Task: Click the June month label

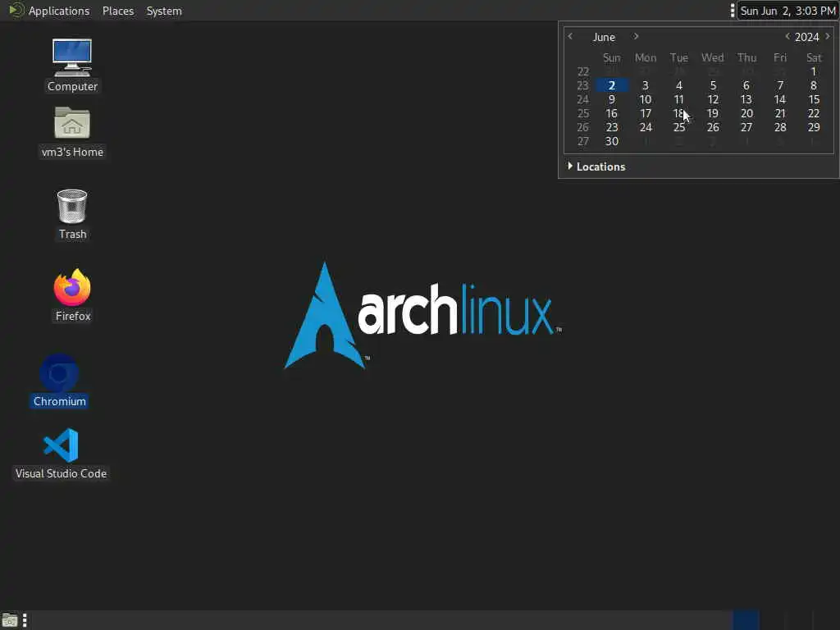Action: click(x=604, y=37)
